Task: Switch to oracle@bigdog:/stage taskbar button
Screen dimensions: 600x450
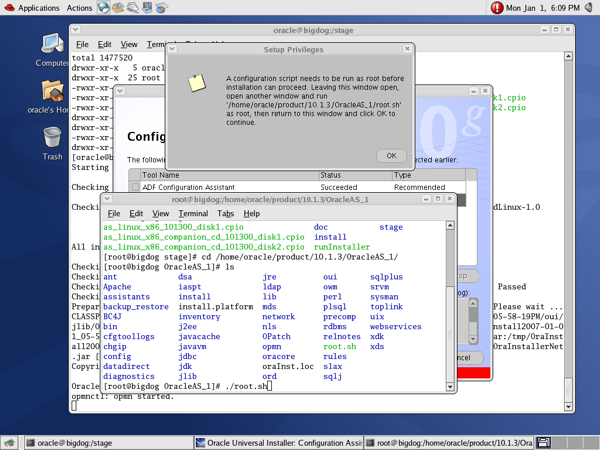Action: 108,443
